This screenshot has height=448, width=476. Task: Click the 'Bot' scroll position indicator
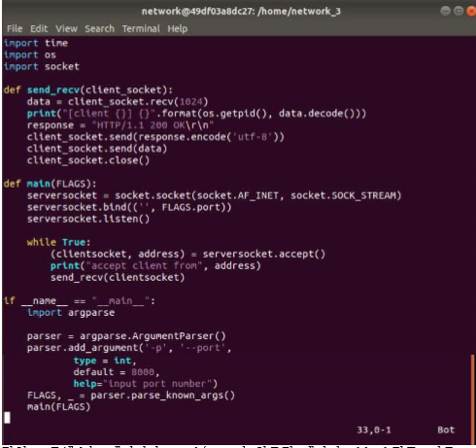point(446,431)
